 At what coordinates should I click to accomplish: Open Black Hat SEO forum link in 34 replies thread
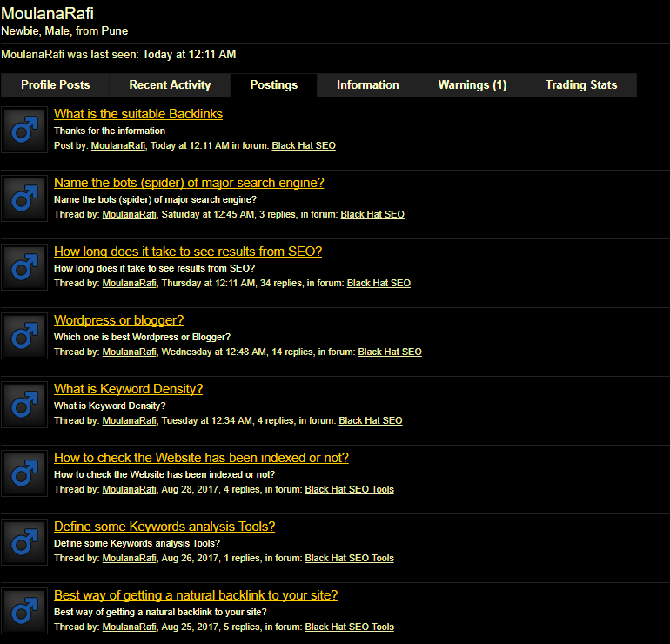tap(379, 284)
